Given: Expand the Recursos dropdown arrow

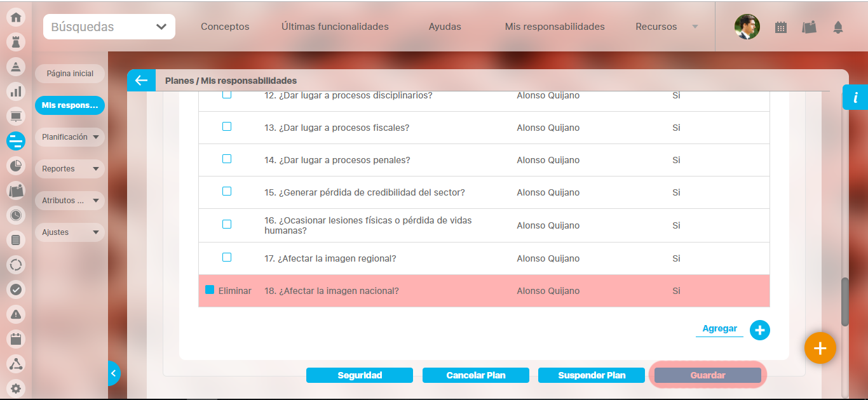Looking at the screenshot, I should (x=695, y=27).
